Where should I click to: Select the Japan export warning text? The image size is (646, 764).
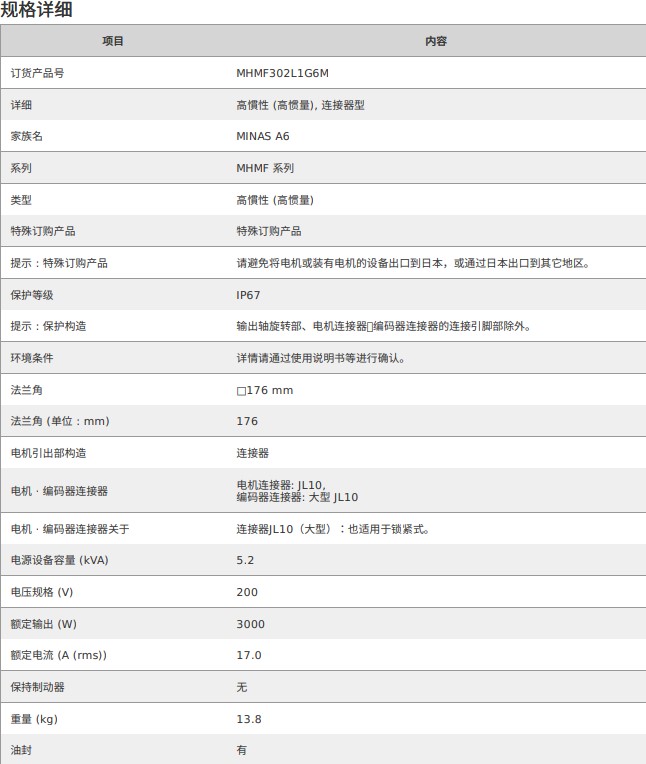pos(414,263)
